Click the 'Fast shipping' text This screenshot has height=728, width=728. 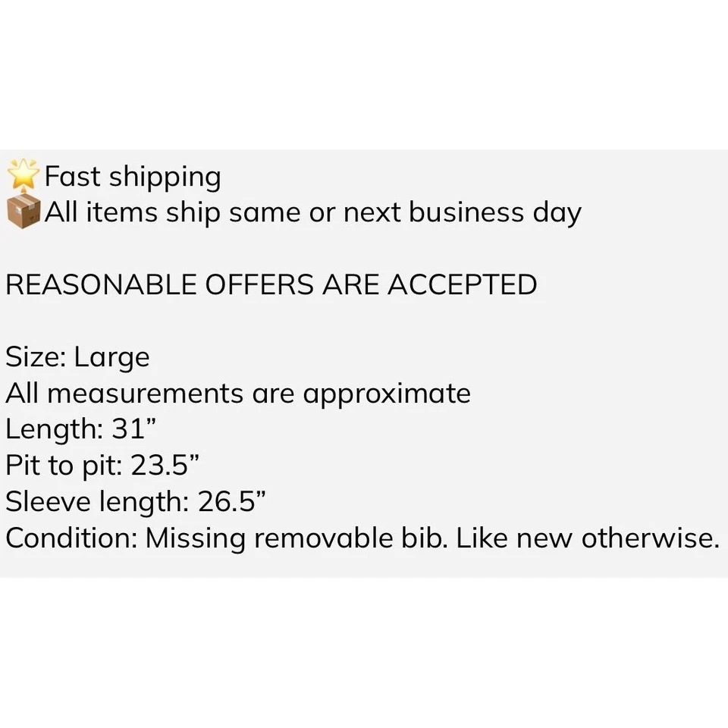click(133, 177)
